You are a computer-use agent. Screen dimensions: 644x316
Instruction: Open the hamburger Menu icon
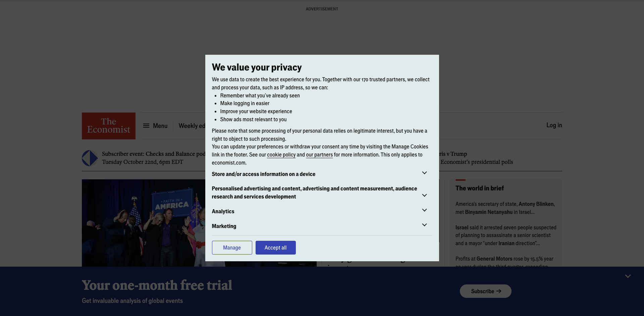[146, 126]
